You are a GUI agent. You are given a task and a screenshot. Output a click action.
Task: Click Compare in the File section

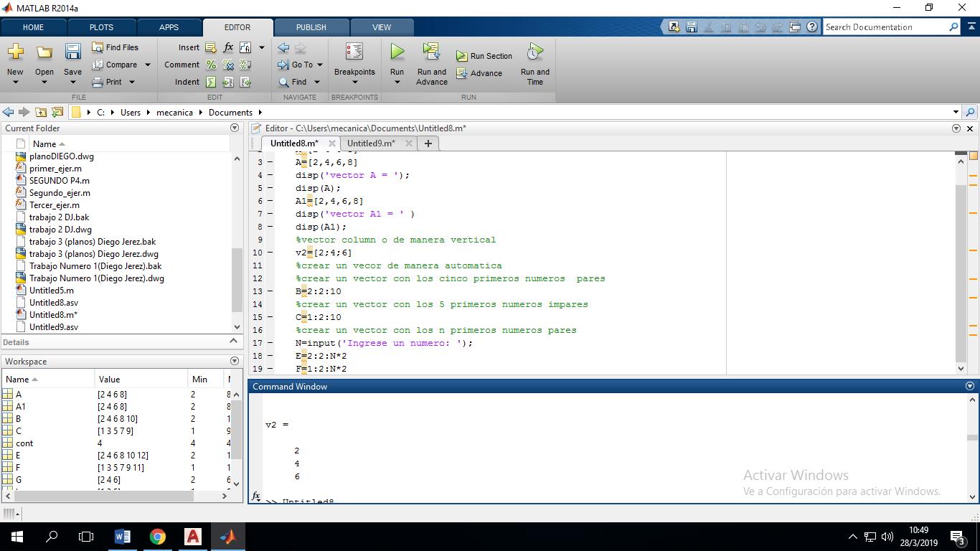pyautogui.click(x=119, y=65)
